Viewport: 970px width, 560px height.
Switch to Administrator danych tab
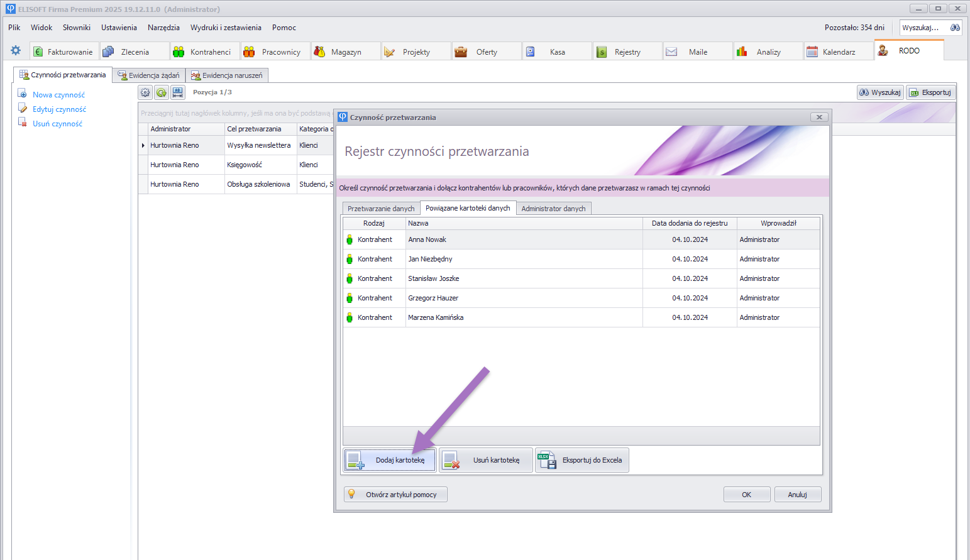[553, 209]
